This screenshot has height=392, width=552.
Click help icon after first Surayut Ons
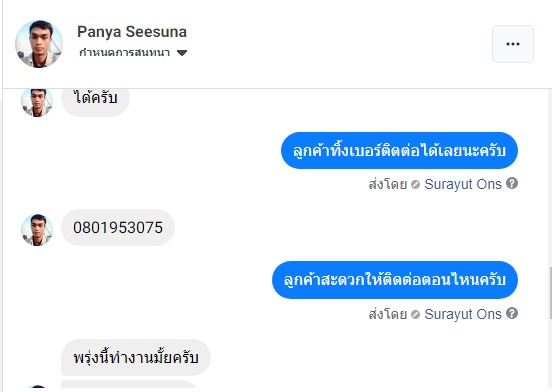[x=512, y=183]
